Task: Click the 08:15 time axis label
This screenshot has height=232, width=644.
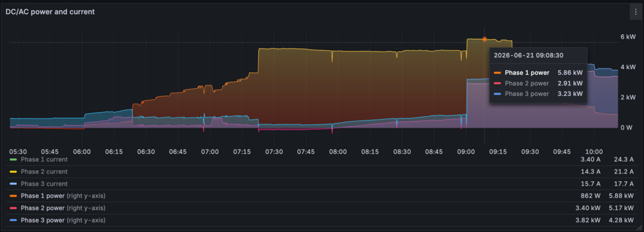Action: click(x=370, y=152)
